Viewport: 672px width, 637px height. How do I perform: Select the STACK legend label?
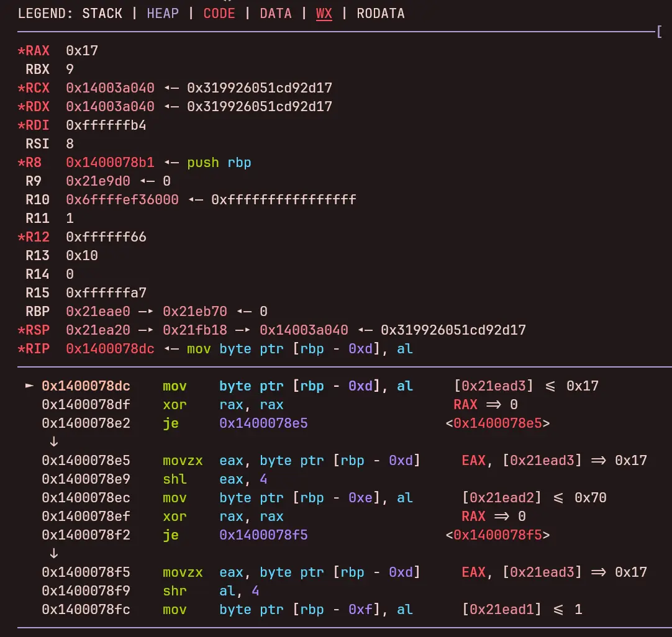[x=102, y=14]
